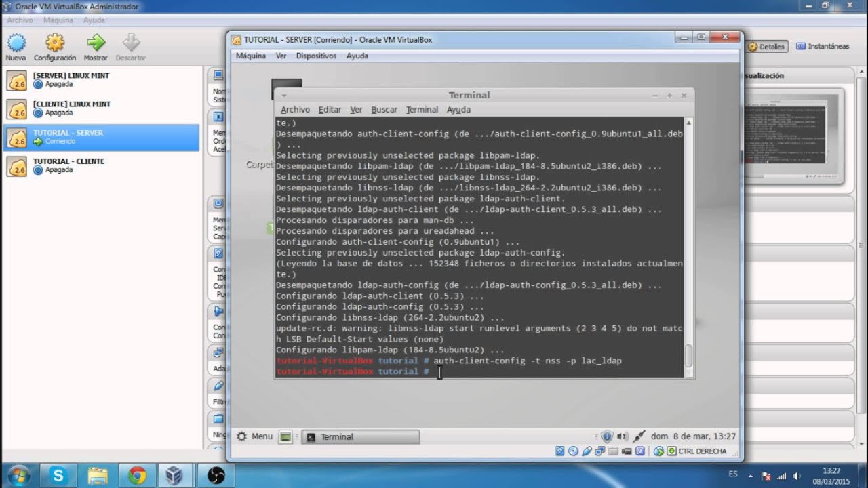868x488 pixels.
Task: Select the [SERVER] LINUX MINT virtual machine
Action: pos(101,80)
